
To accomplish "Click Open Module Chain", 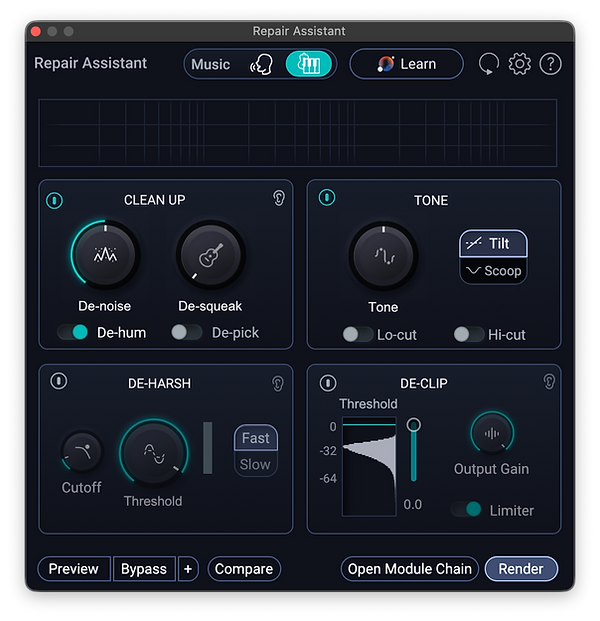I will coord(410,569).
